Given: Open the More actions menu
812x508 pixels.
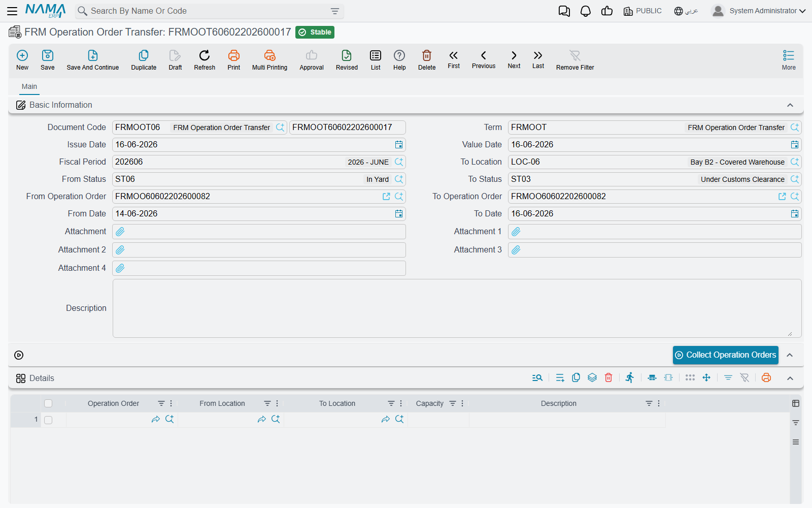Looking at the screenshot, I should tap(789, 60).
